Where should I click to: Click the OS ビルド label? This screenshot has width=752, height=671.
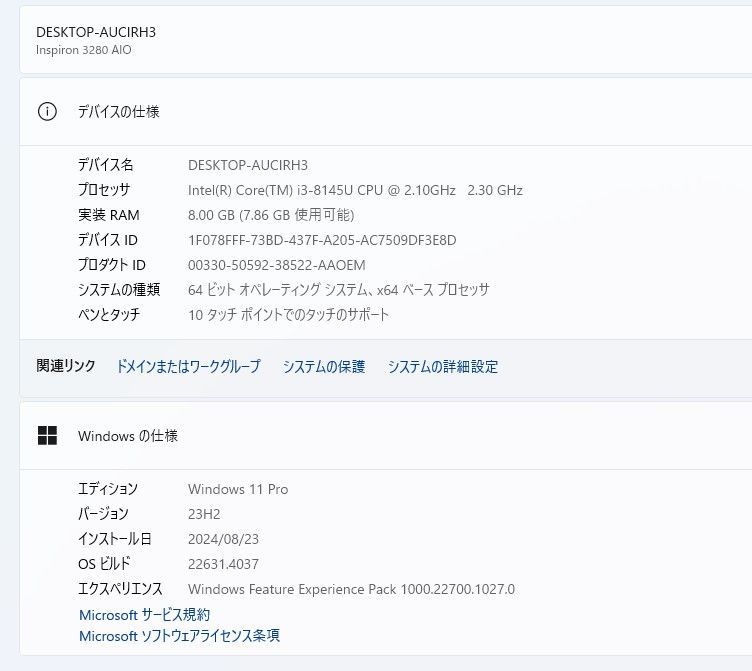click(x=104, y=564)
